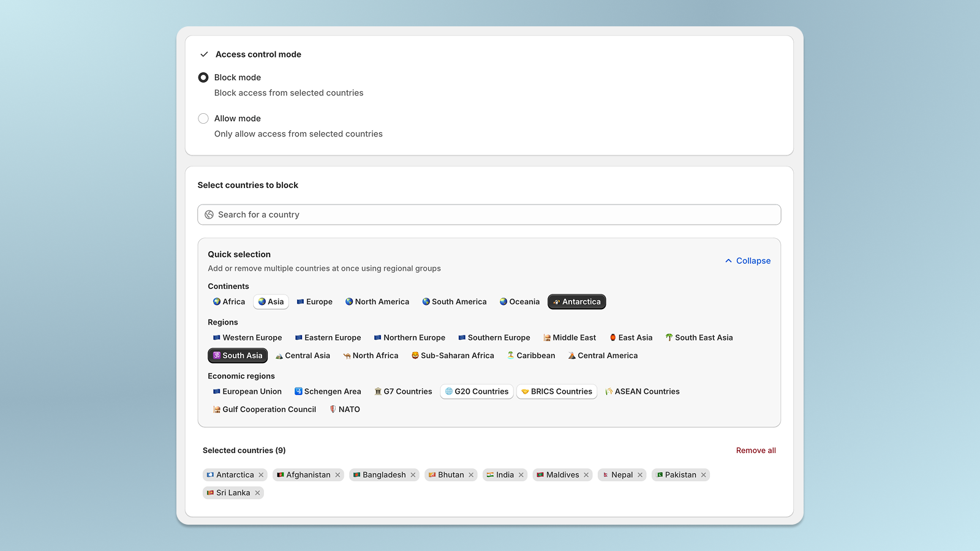The image size is (980, 551).
Task: Deselect the highlighted Asia continent chip
Action: pos(270,301)
